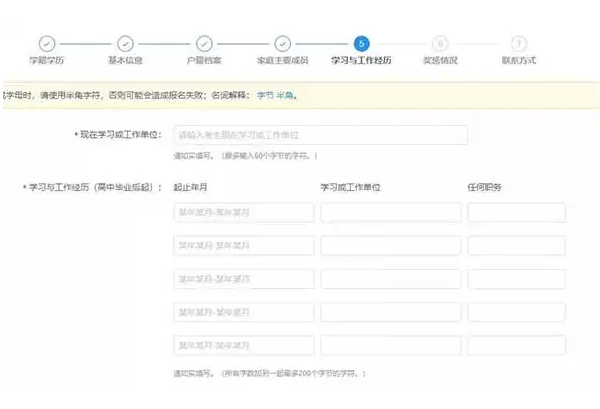Click the hint mentioning 200个字节
600x409 pixels.
click(x=269, y=373)
